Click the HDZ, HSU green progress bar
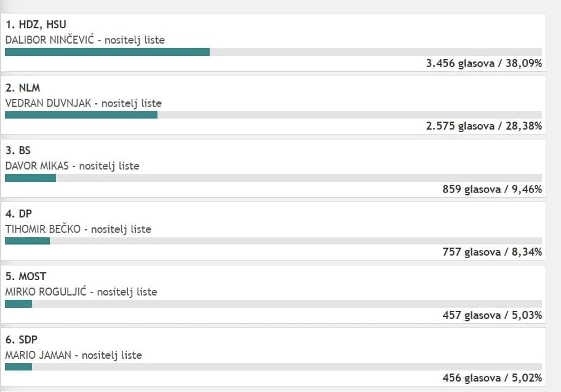 (107, 52)
